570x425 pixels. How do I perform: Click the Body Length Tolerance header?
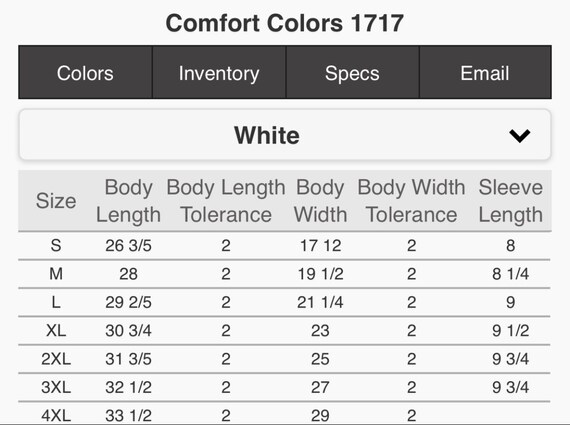pyautogui.click(x=226, y=201)
